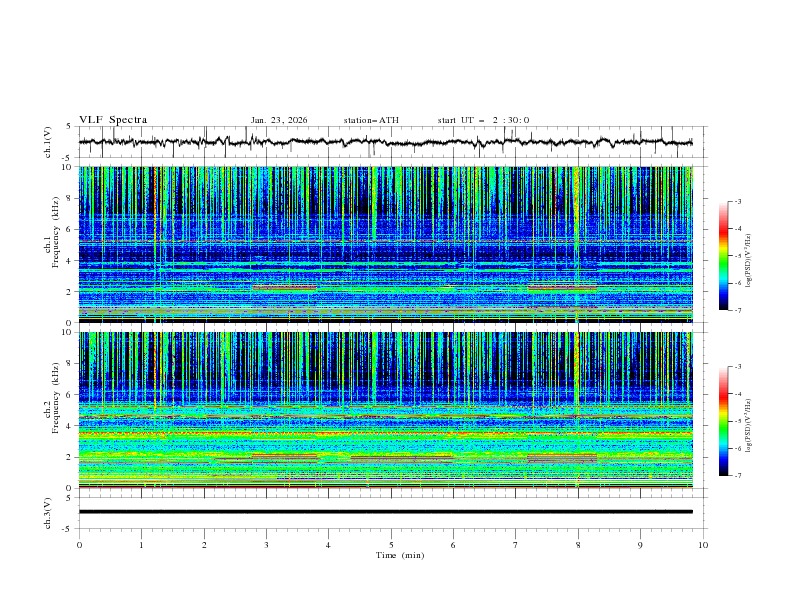Click the start UT time label
Screen dimensions: 792x612
(483, 120)
